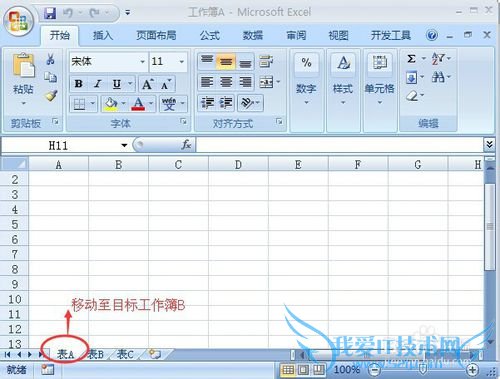
Task: Go to the first sheet tab
Action: [7, 354]
